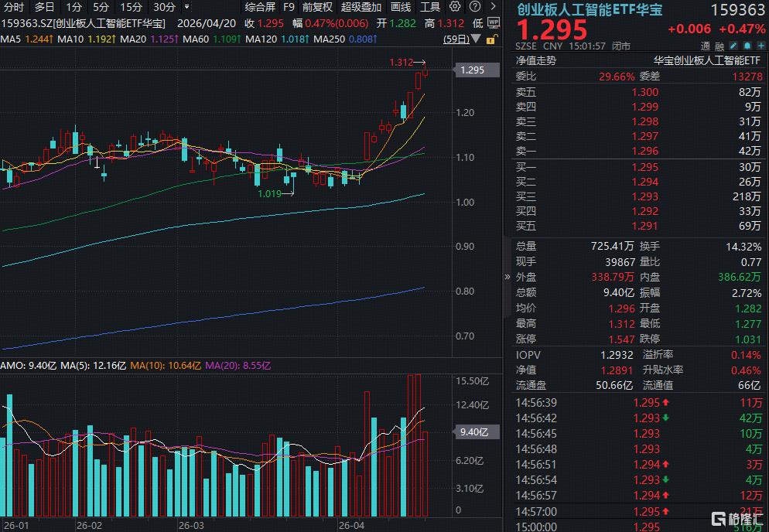
Task: Click the 14:56:57 trade tick row
Action: (x=638, y=496)
